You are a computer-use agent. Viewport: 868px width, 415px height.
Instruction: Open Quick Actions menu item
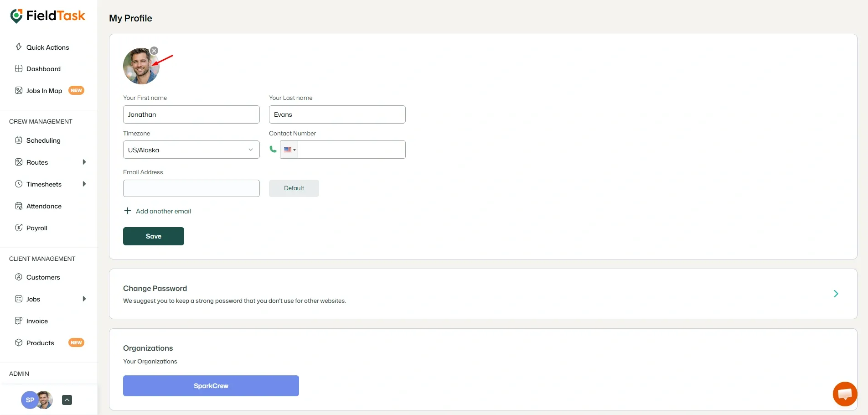pos(48,47)
